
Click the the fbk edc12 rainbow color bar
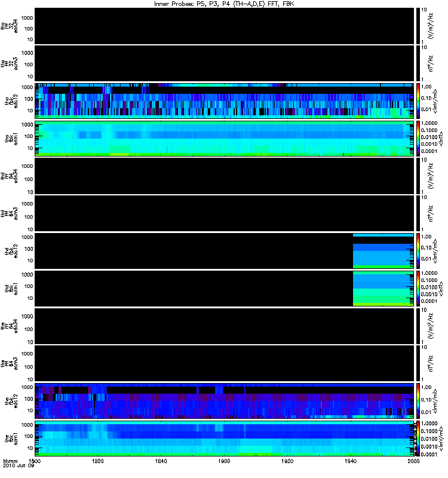coord(418,401)
